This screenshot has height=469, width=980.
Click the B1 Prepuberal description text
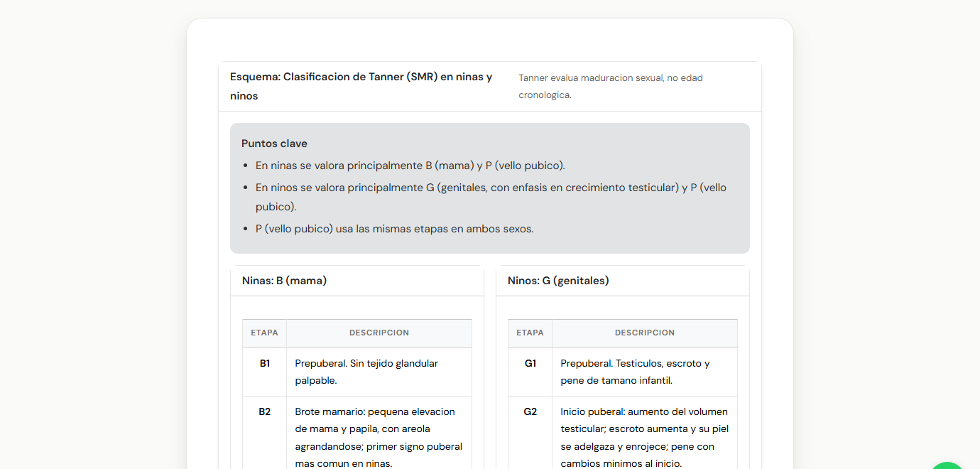coord(366,372)
